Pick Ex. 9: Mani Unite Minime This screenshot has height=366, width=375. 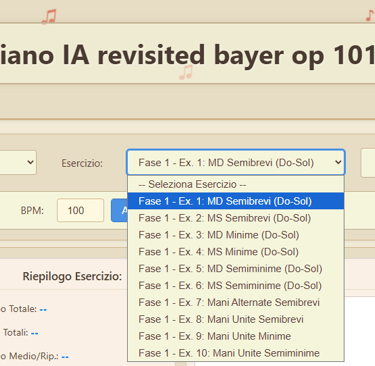pyautogui.click(x=236, y=336)
